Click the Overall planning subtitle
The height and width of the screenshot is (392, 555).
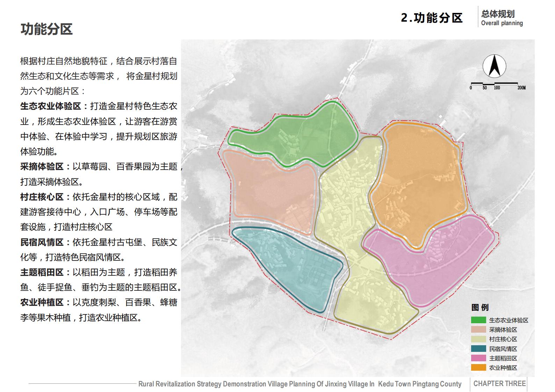coord(502,23)
